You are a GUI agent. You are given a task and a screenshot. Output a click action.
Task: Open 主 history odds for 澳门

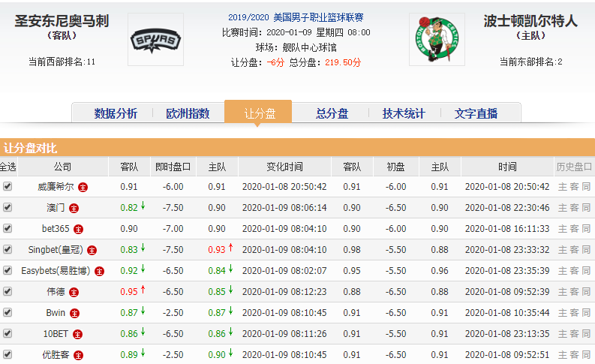(x=563, y=208)
